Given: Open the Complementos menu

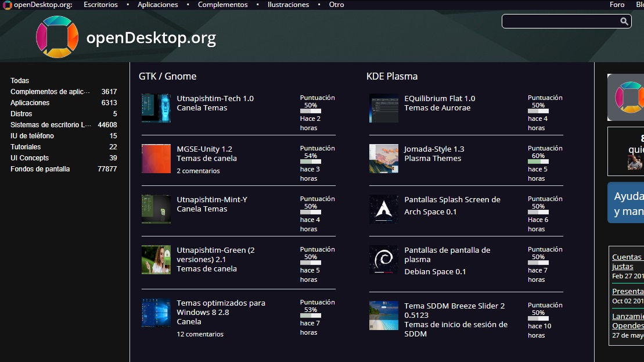Looking at the screenshot, I should 222,5.
